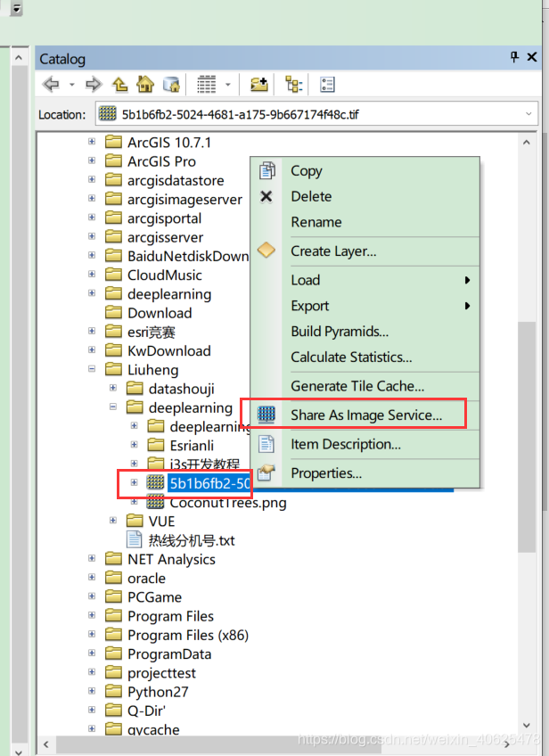Image resolution: width=549 pixels, height=756 pixels.
Task: Click the Options list icon in toolbar
Action: pos(327,85)
